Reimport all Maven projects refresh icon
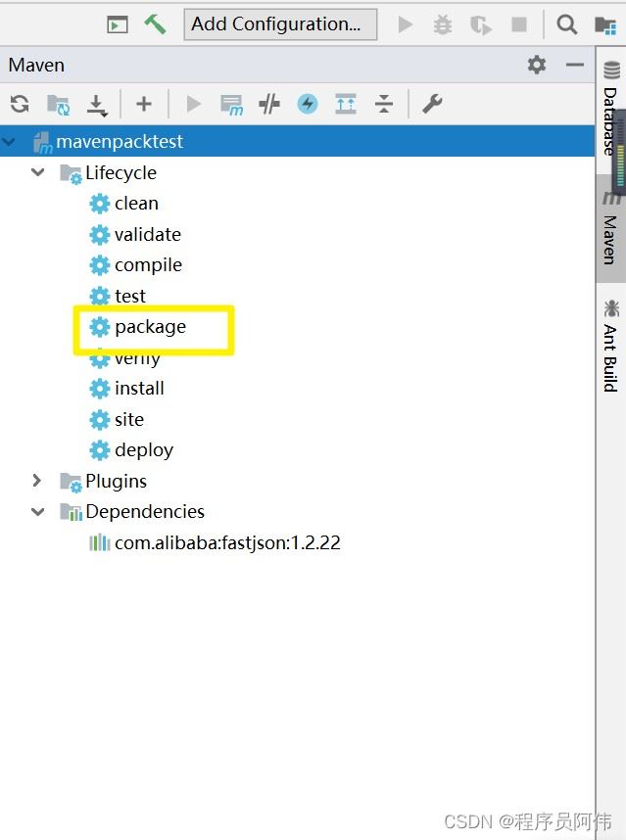The height and width of the screenshot is (840, 626). pyautogui.click(x=20, y=104)
